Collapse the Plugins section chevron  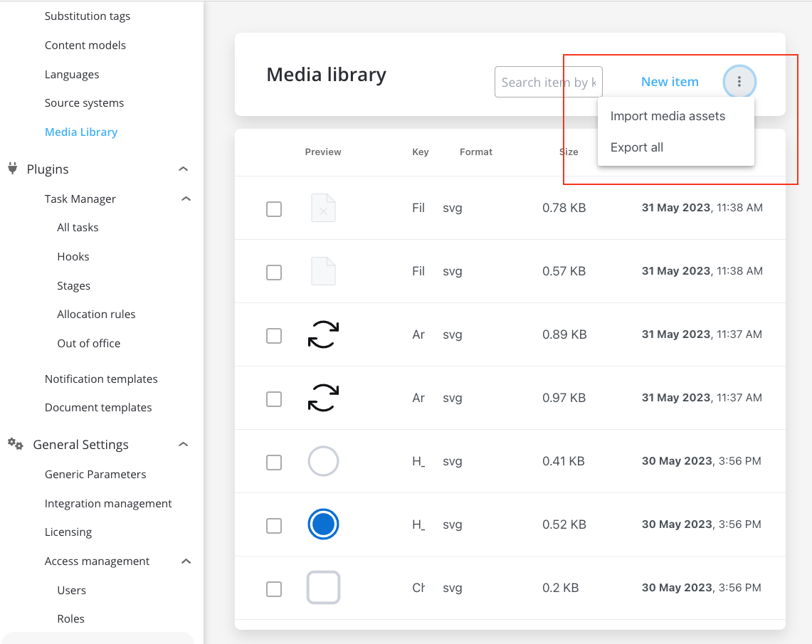point(184,169)
